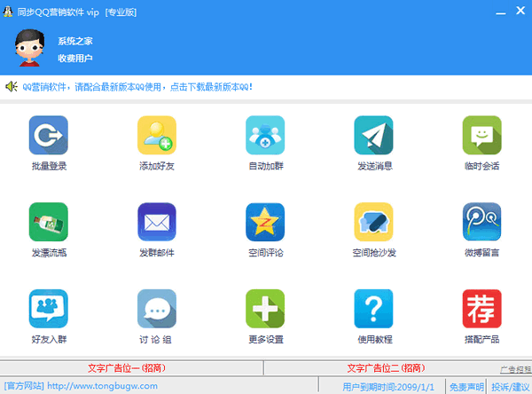
Task: Click the download latest QQ notice link
Action: (x=137, y=87)
